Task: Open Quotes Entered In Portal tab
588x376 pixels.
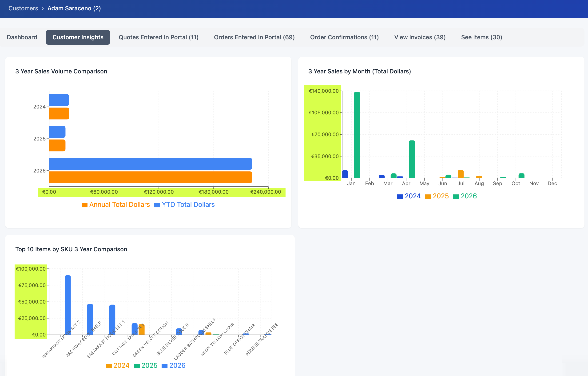Action: point(159,37)
